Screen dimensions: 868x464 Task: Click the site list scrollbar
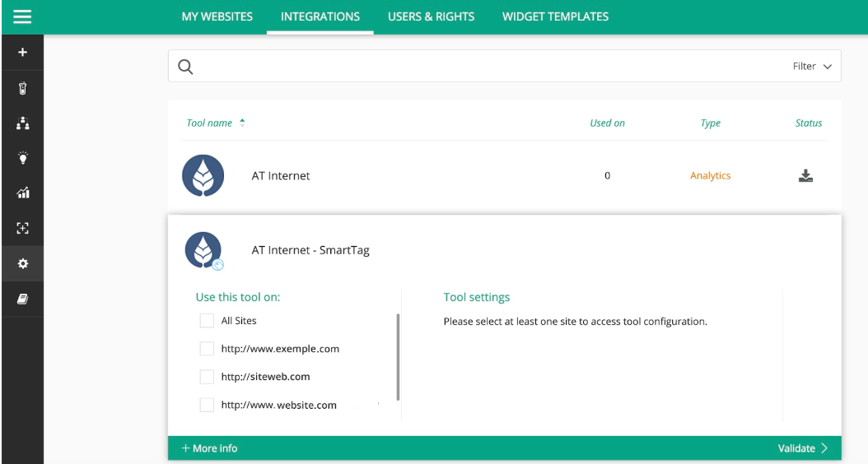coord(398,357)
